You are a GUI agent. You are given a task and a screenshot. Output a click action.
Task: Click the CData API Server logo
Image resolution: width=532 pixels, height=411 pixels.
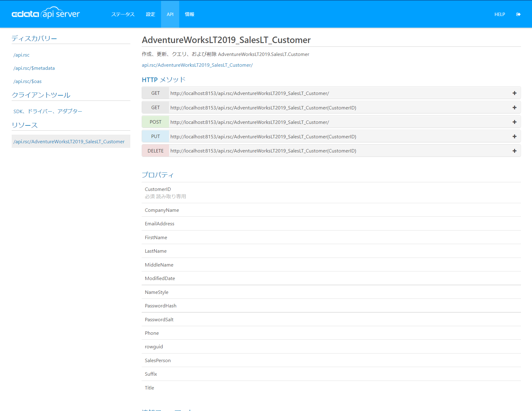tap(45, 13)
